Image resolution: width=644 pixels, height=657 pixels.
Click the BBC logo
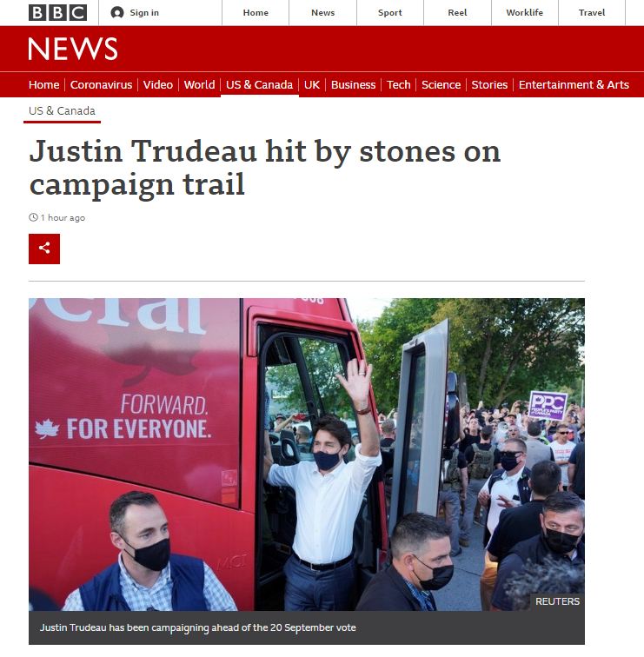pos(58,12)
